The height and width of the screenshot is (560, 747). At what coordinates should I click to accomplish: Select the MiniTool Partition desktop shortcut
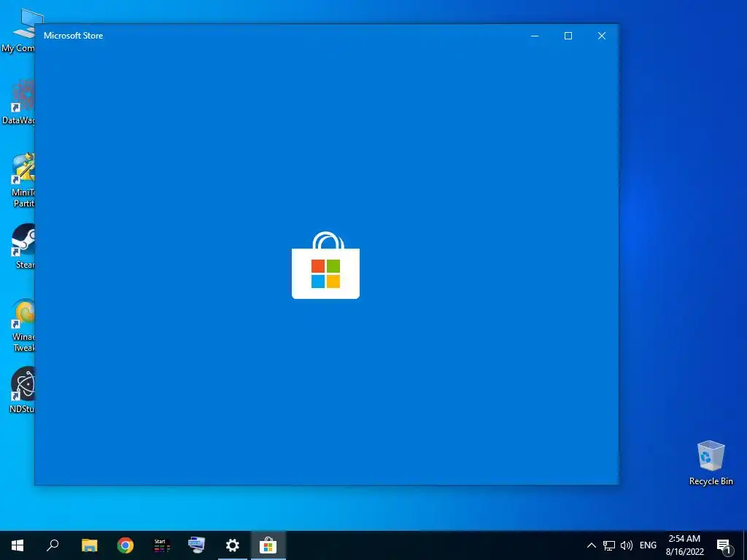tap(23, 181)
